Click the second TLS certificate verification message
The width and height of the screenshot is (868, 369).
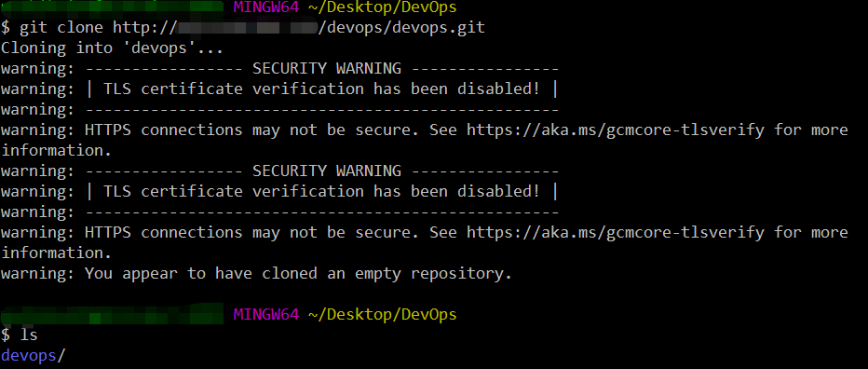tap(321, 192)
